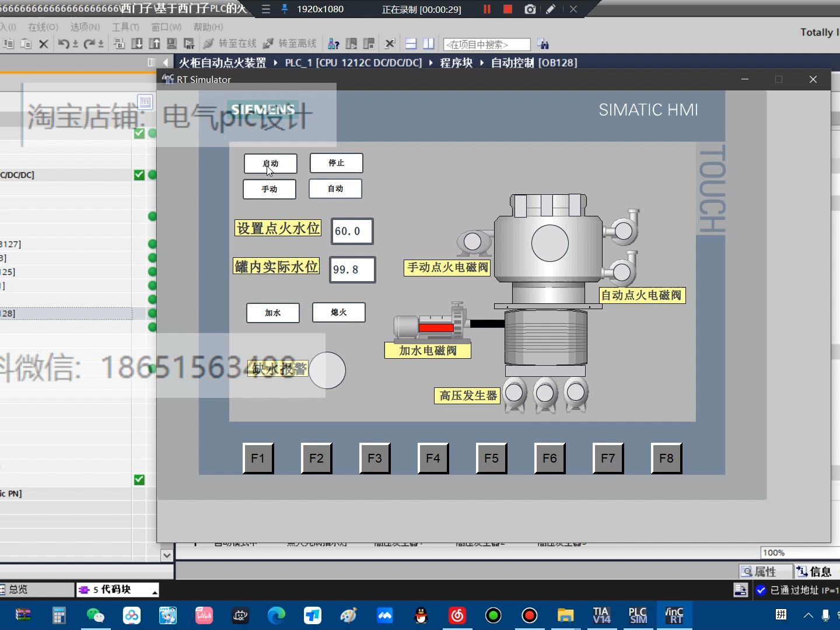
Task: Click the split editor vertically icon
Action: [429, 44]
